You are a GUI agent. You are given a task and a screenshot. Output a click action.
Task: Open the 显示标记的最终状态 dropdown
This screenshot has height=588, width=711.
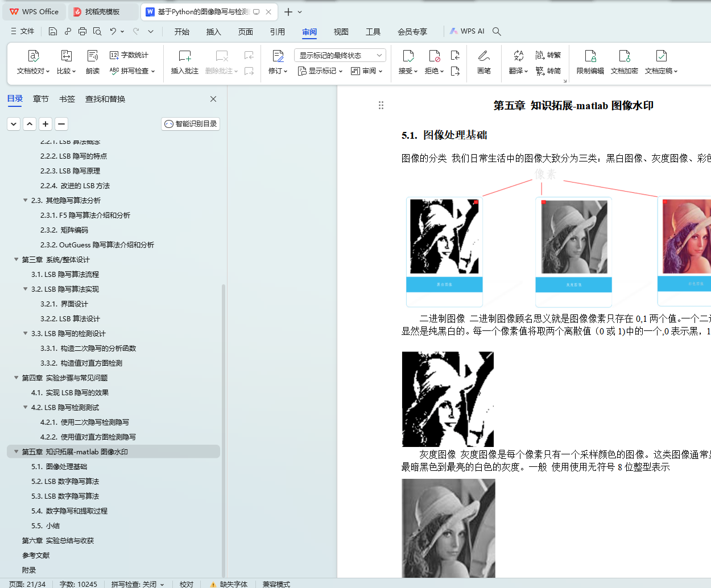click(340, 55)
